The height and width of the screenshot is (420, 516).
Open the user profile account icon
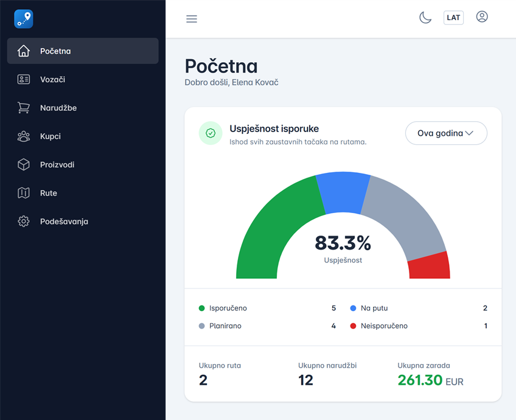(482, 17)
